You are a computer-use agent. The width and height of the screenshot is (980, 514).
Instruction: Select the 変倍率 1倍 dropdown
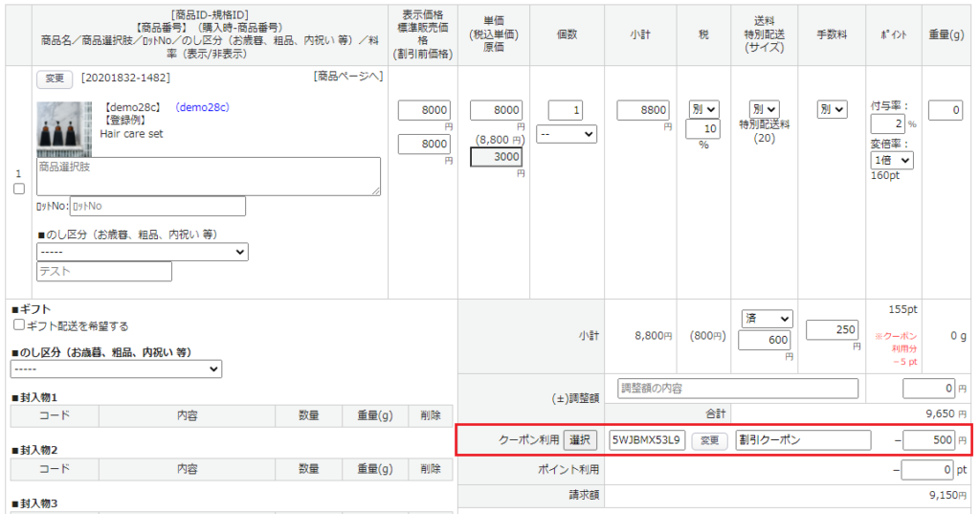(892, 161)
